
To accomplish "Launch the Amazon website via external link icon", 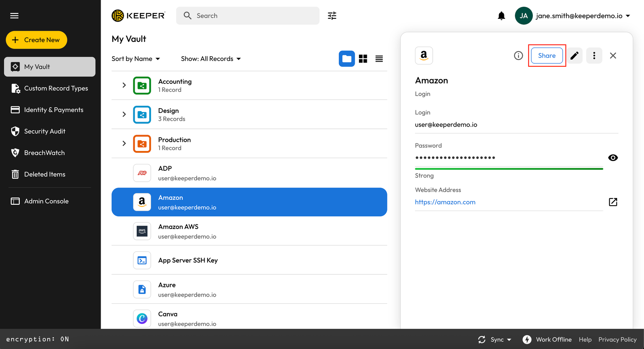I will (x=613, y=202).
